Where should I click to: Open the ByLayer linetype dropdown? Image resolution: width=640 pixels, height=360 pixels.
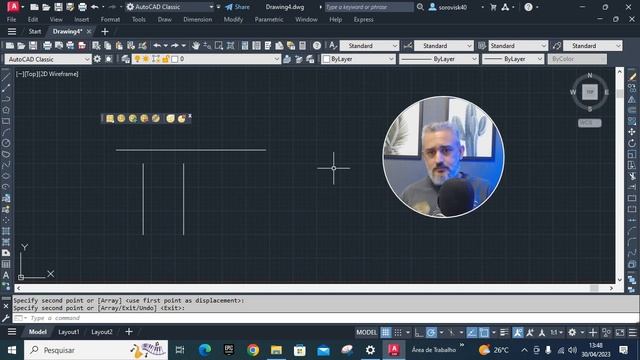(438, 59)
